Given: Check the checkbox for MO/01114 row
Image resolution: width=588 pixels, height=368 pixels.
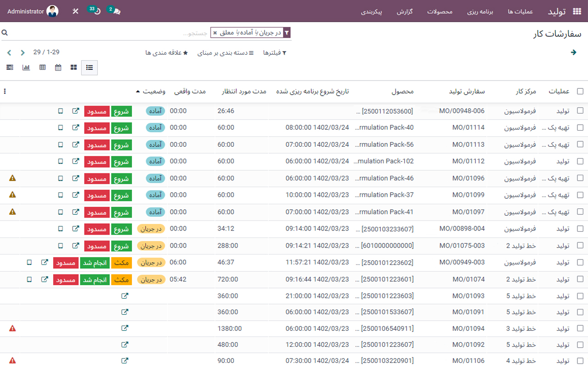Looking at the screenshot, I should point(580,127).
